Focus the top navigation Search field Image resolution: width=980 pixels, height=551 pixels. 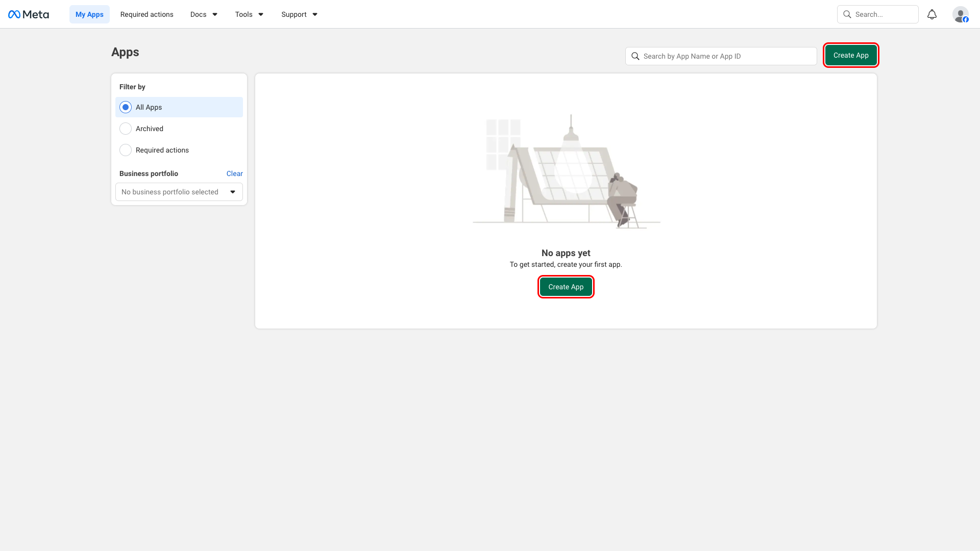878,14
